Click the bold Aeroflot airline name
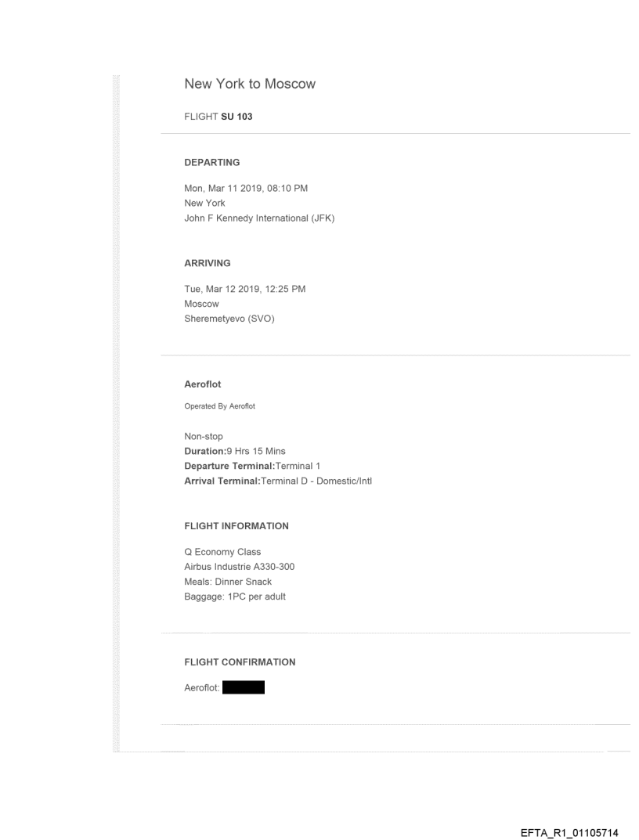This screenshot has width=639, height=840. (x=202, y=384)
